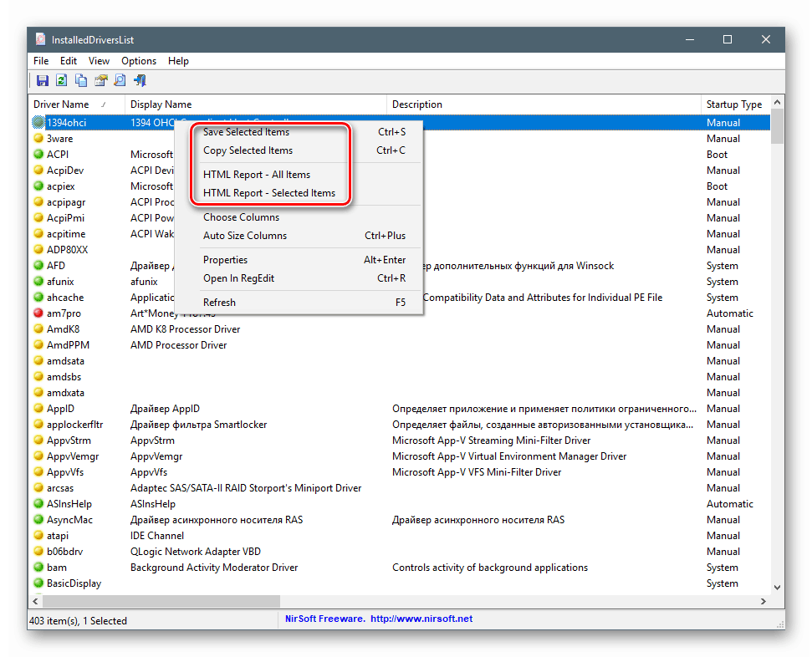Click the red status icon beside am7pro
The image size is (812, 657).
tap(38, 313)
